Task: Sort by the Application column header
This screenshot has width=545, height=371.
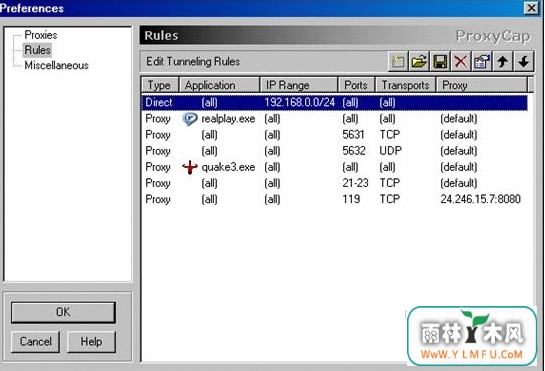Action: (219, 85)
